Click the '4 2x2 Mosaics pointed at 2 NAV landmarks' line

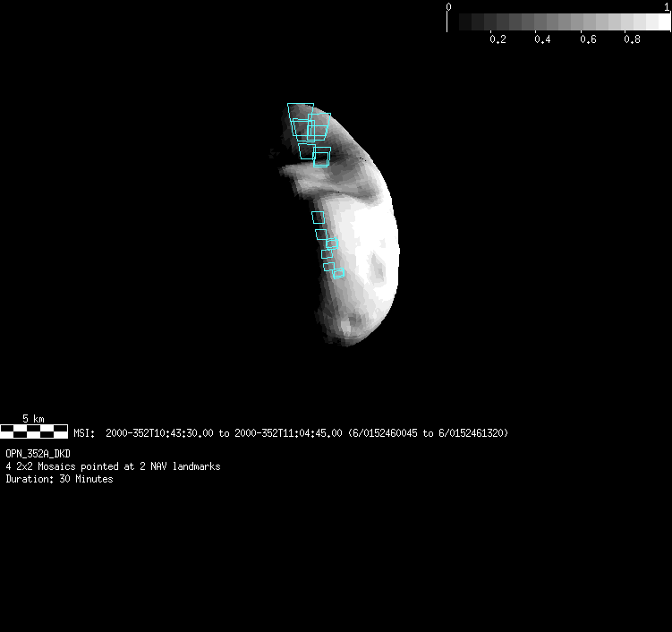coord(113,466)
